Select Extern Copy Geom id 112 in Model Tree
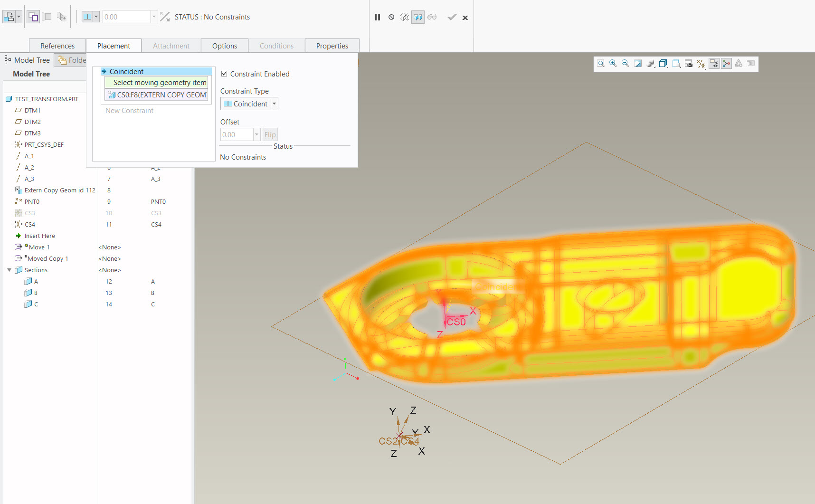 click(x=60, y=190)
